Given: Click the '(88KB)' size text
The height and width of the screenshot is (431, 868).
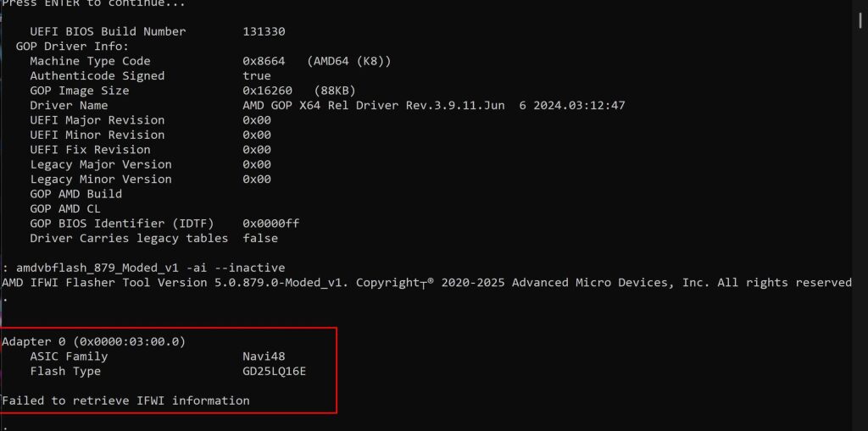Looking at the screenshot, I should [x=334, y=91].
